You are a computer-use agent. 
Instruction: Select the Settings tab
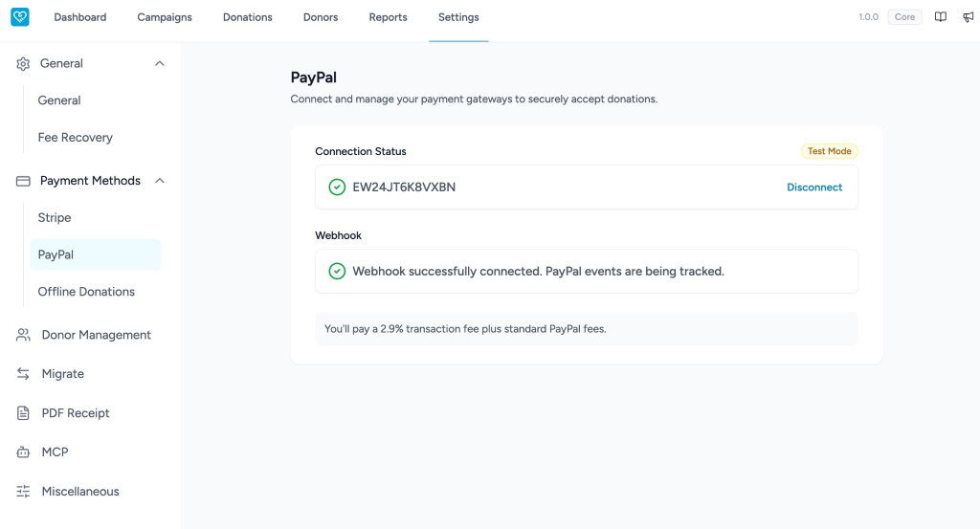tap(458, 17)
